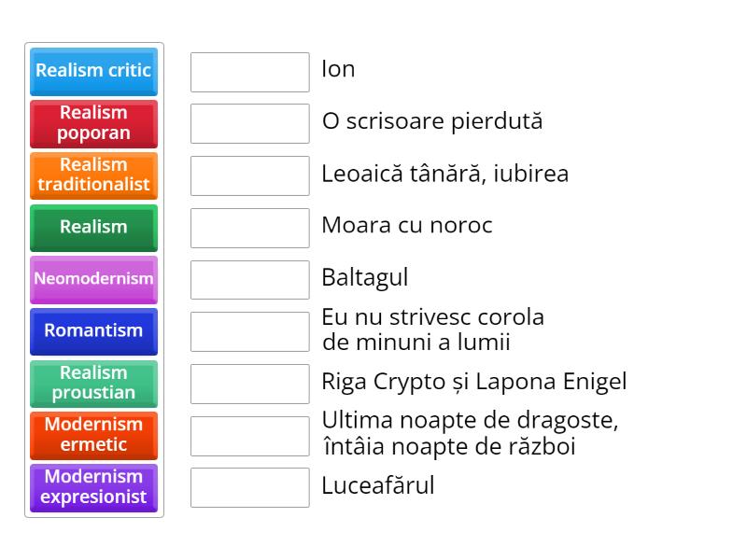Viewport: 747px width, 560px height.
Task: Select the empty slot next to Moara cu noroc
Action: (x=249, y=228)
